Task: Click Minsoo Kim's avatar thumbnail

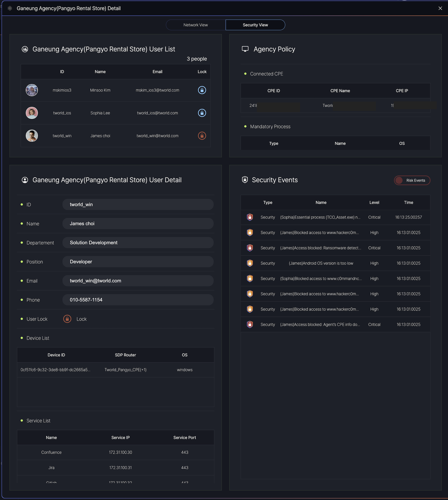Action: (x=32, y=90)
